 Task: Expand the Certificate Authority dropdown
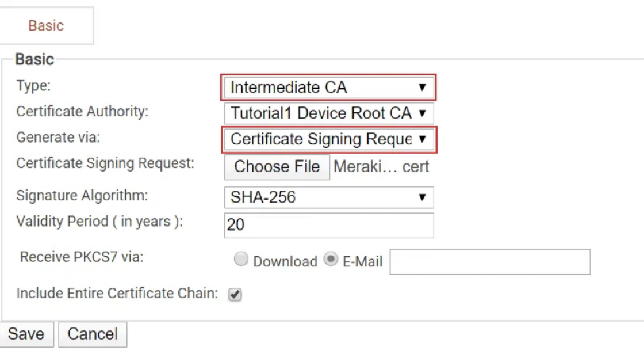pos(328,113)
